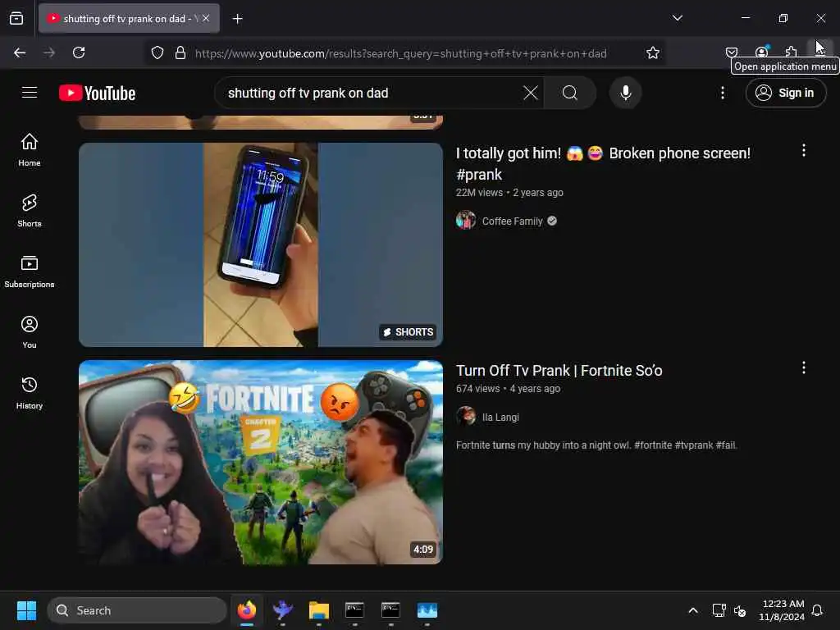Play the Fortnite Turn Off Tv Prank thumbnail

click(260, 462)
